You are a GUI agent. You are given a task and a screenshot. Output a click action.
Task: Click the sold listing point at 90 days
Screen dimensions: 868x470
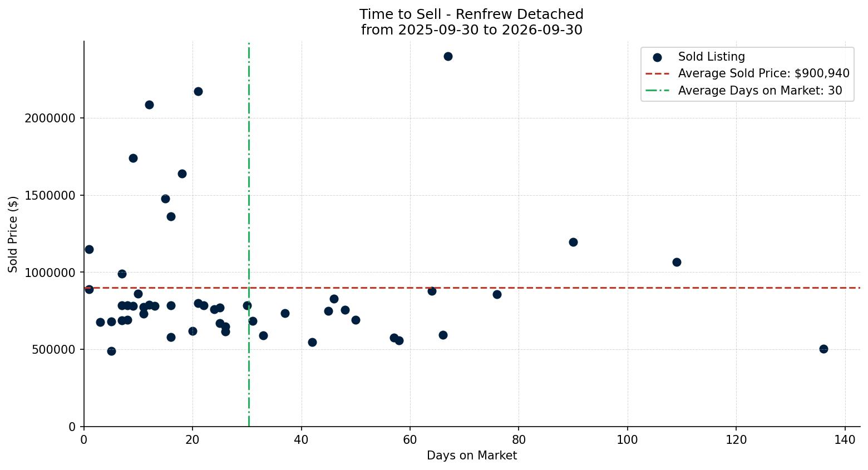[x=573, y=242]
